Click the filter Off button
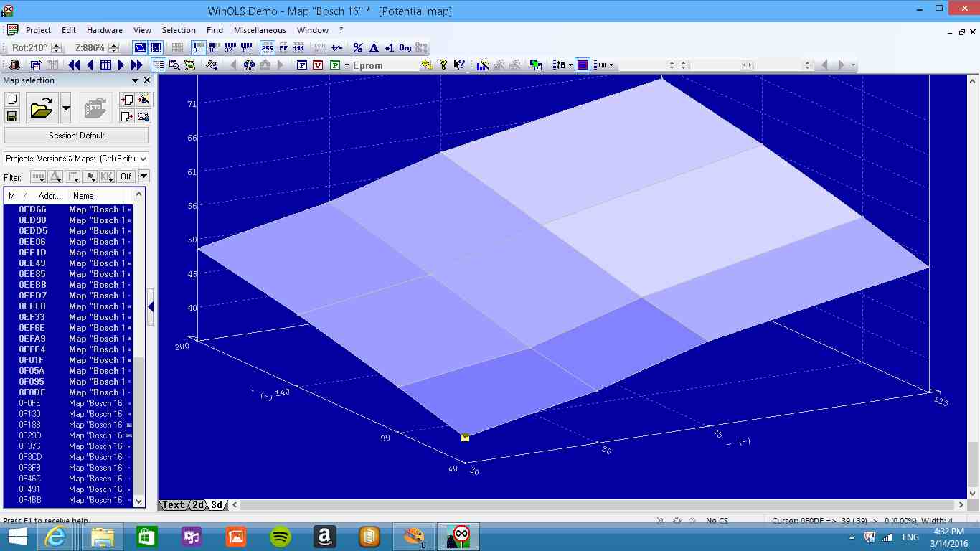Image resolution: width=980 pixels, height=551 pixels. [x=126, y=176]
